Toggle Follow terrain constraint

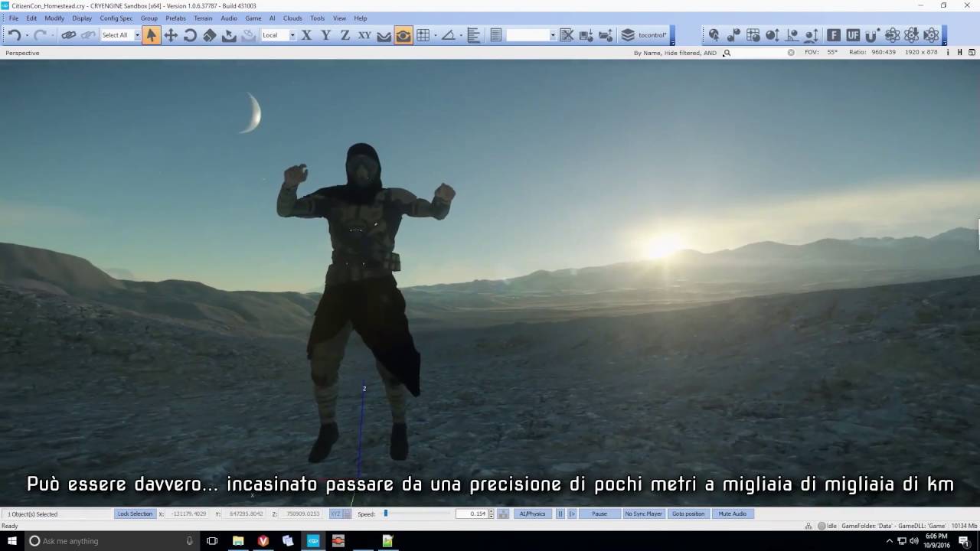tap(384, 35)
